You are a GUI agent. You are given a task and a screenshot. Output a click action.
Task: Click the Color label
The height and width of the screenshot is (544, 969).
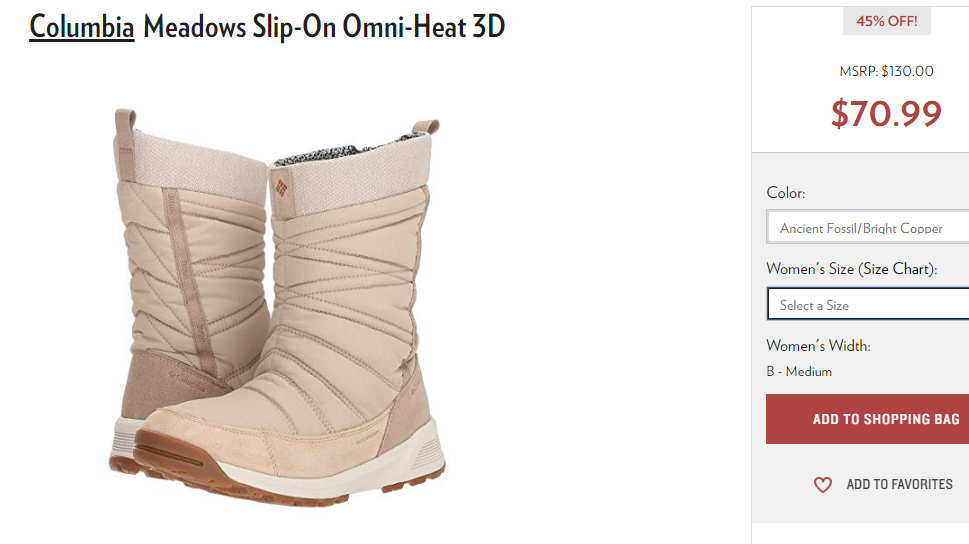click(x=785, y=193)
